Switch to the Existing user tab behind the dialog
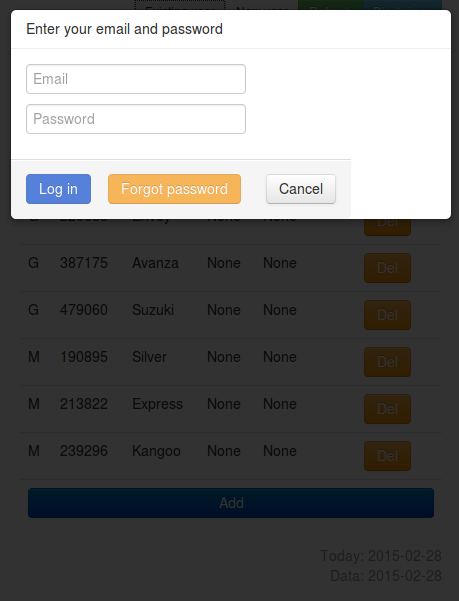The height and width of the screenshot is (601, 459). (180, 5)
